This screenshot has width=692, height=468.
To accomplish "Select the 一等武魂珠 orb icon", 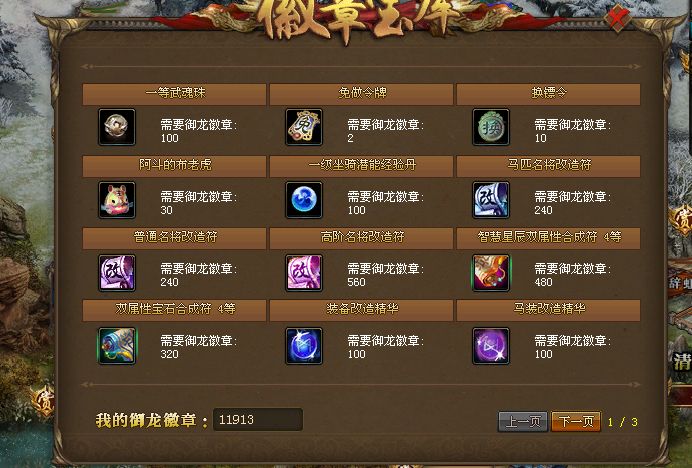I will click(117, 127).
